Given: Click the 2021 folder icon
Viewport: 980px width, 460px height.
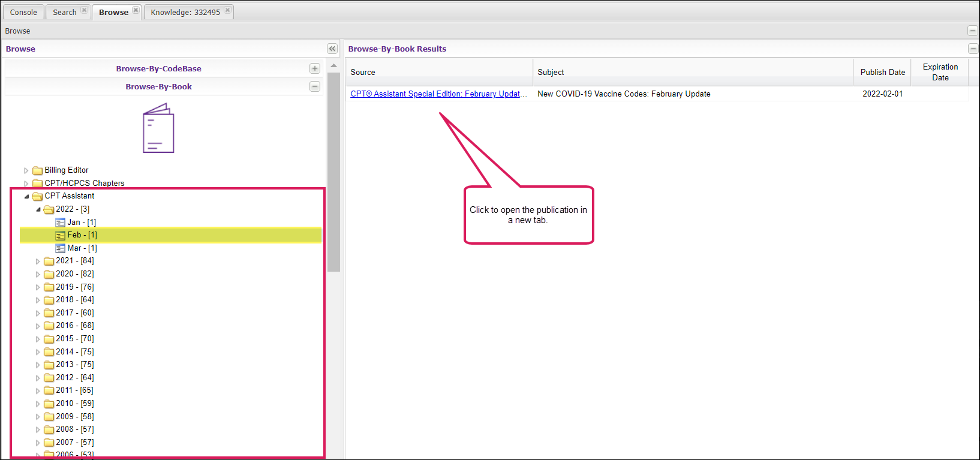Looking at the screenshot, I should coord(49,261).
